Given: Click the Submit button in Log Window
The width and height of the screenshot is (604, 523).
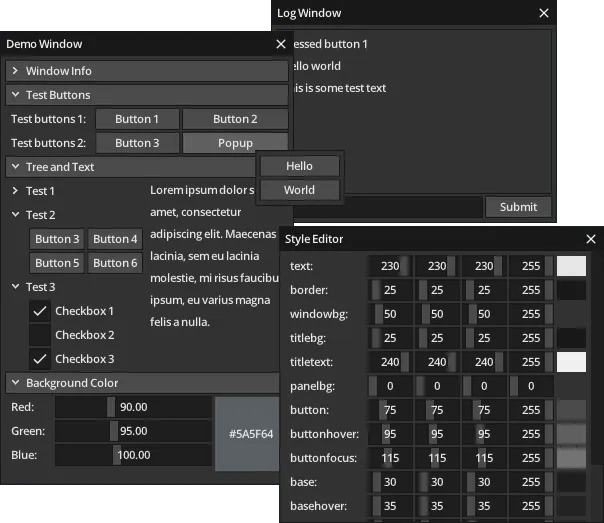Looking at the screenshot, I should [518, 207].
